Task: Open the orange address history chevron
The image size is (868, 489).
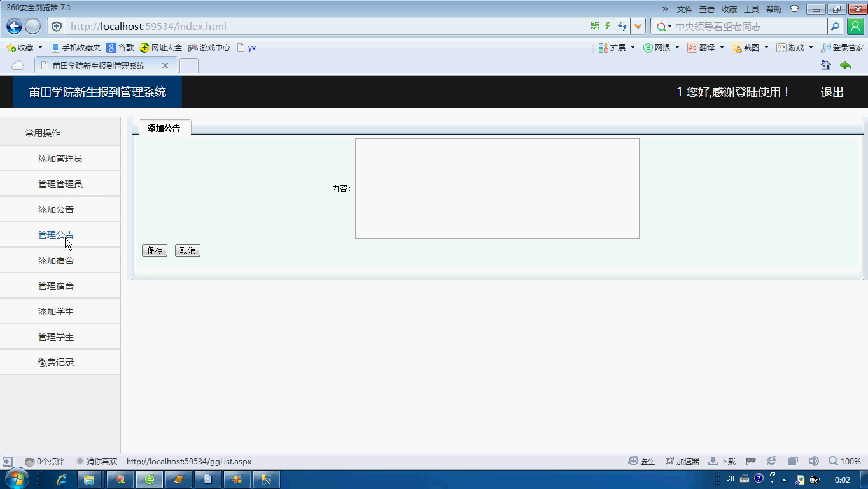Action: [x=638, y=26]
